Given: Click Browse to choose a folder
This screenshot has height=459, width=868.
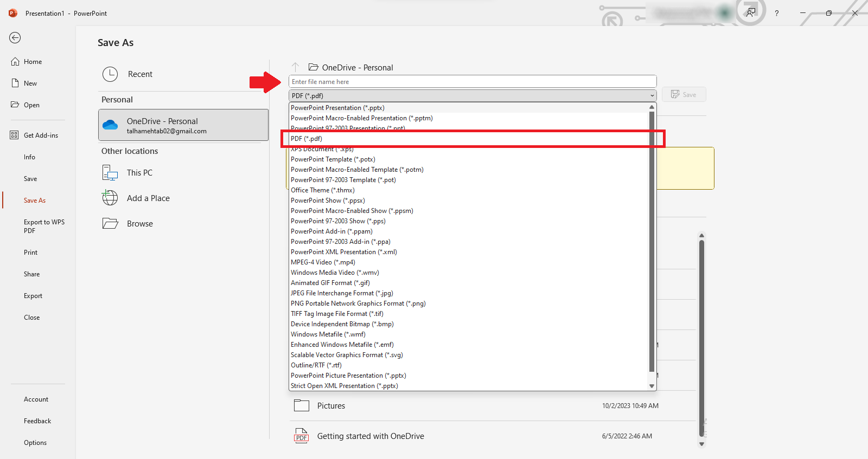Looking at the screenshot, I should [x=183, y=223].
